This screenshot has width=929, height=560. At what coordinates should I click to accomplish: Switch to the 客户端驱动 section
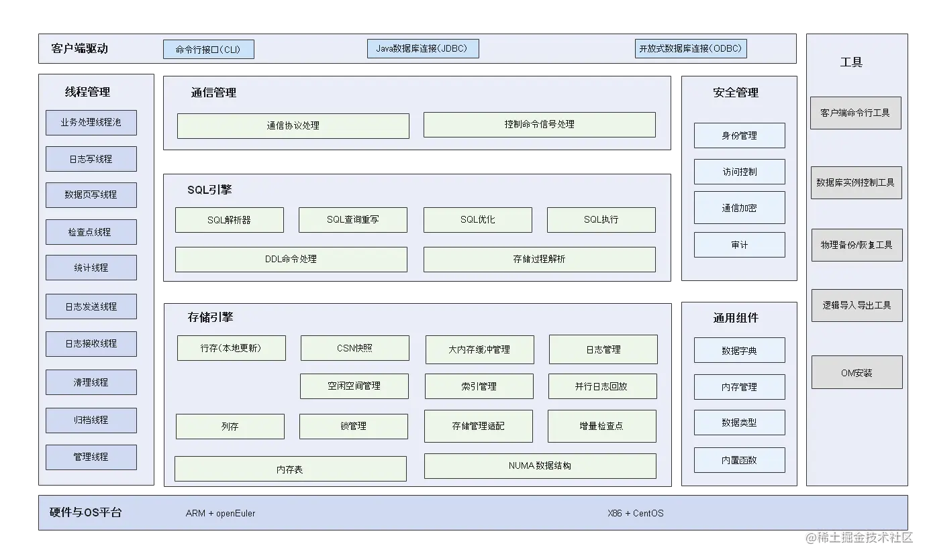click(76, 48)
